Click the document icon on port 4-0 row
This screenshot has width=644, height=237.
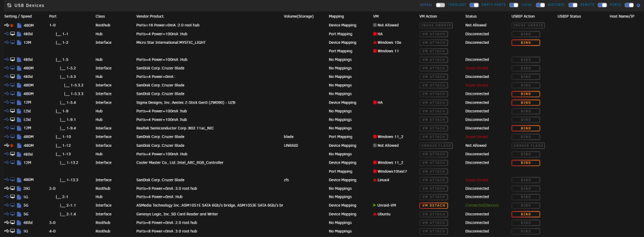19,231
